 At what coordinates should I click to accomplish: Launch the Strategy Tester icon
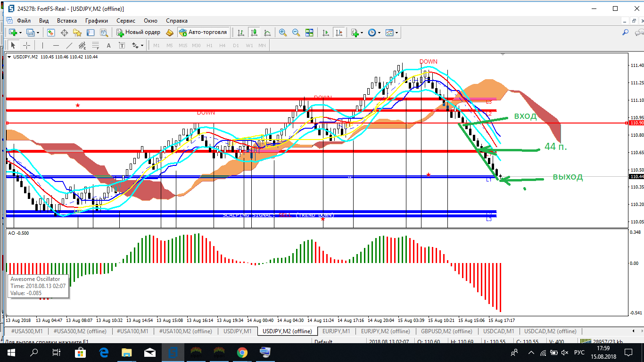(104, 33)
